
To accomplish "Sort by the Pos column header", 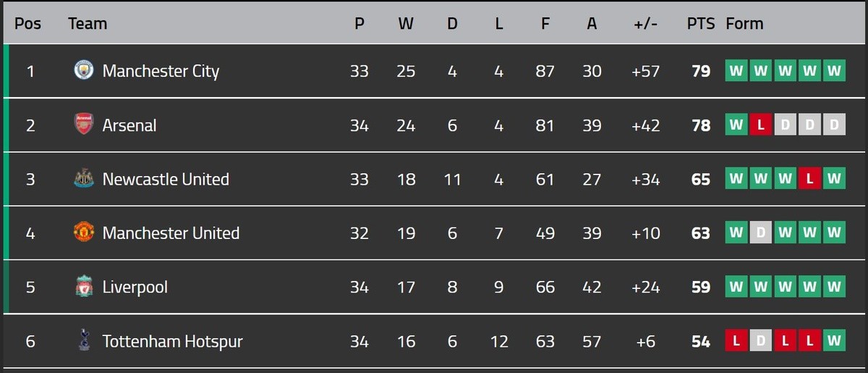I will click(27, 23).
